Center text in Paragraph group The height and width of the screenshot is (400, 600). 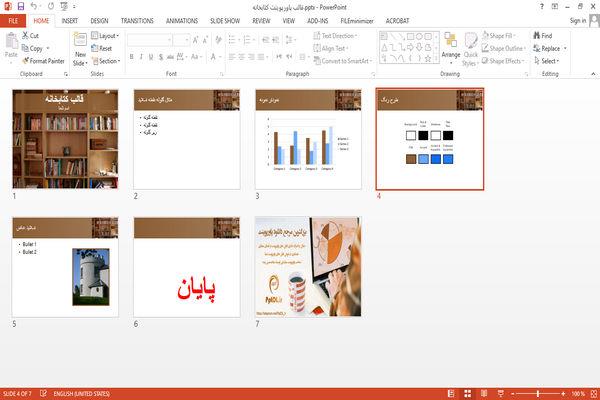pos(241,57)
